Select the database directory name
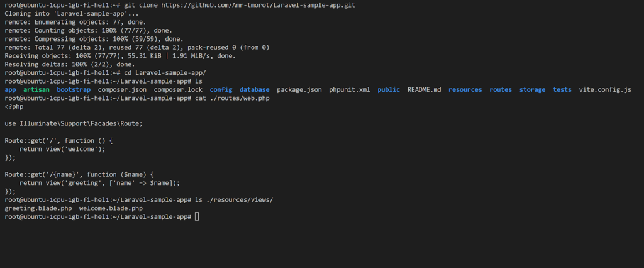Screen dimensions: 644x268 pos(254,90)
